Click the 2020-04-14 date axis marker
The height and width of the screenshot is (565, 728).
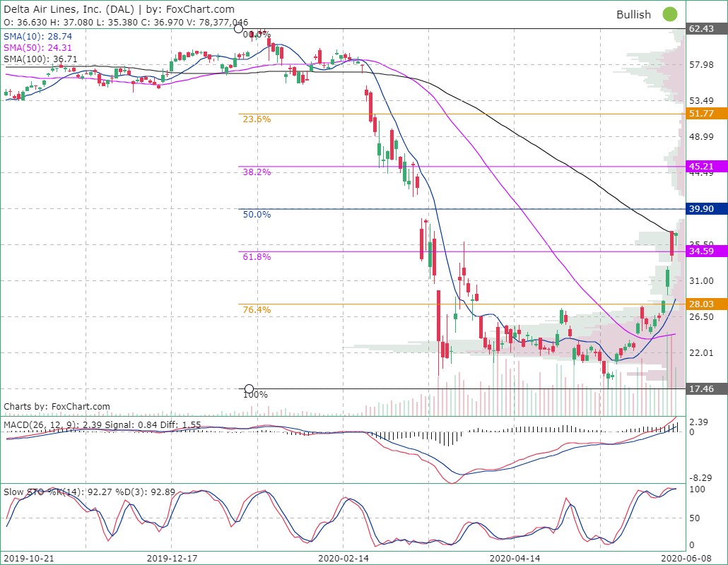click(x=515, y=558)
